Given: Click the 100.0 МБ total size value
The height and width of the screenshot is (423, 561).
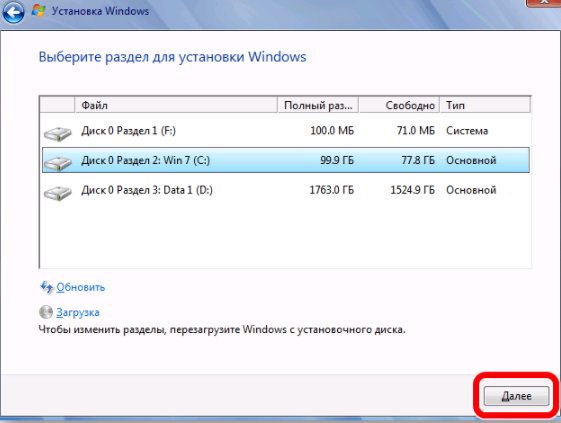Looking at the screenshot, I should point(332,131).
